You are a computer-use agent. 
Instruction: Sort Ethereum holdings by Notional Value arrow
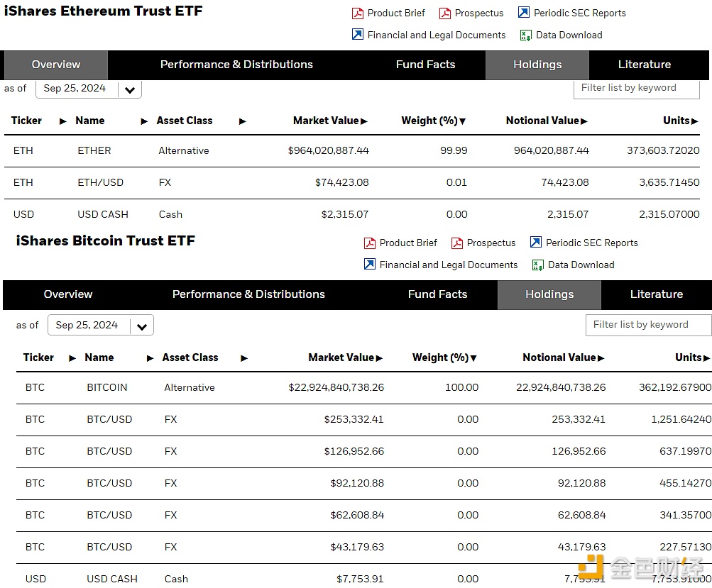[x=584, y=121]
